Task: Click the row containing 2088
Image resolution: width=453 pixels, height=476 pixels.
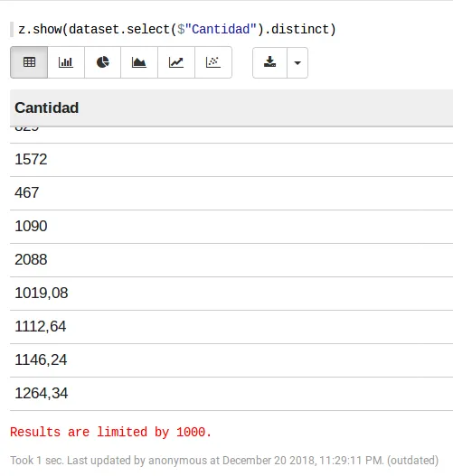Action: pos(231,260)
